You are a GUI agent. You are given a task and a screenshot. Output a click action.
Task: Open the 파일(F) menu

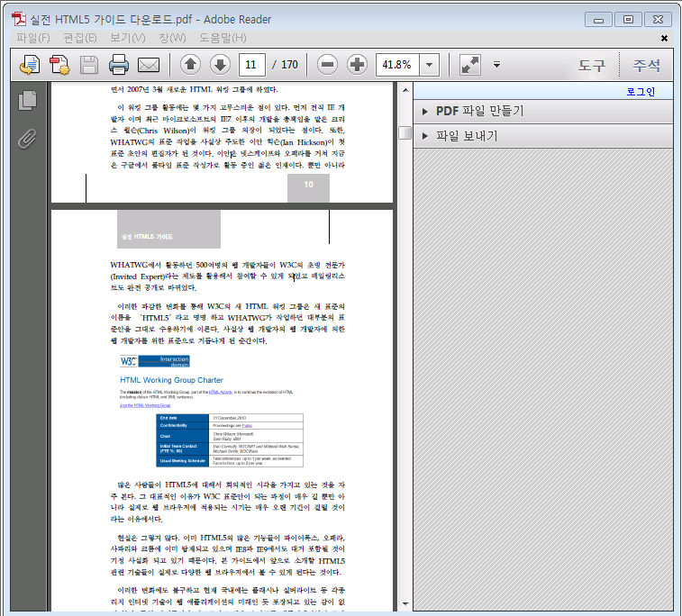33,38
